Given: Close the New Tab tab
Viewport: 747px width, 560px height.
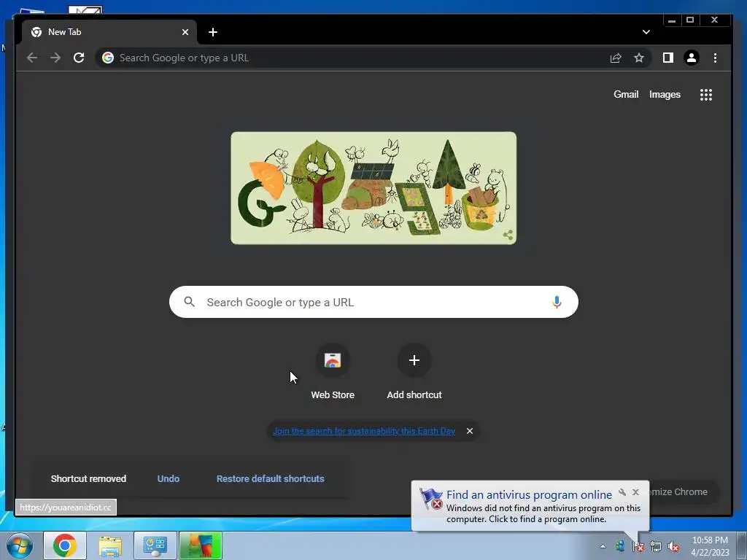Looking at the screenshot, I should [185, 32].
